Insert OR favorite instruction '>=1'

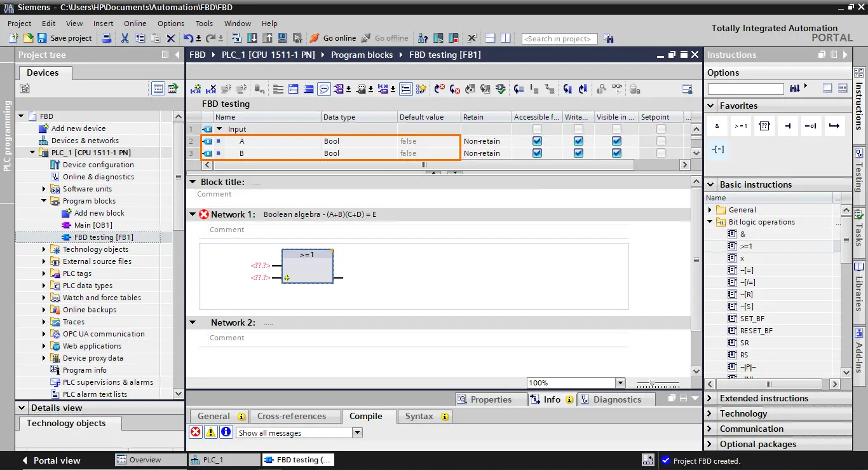point(741,126)
